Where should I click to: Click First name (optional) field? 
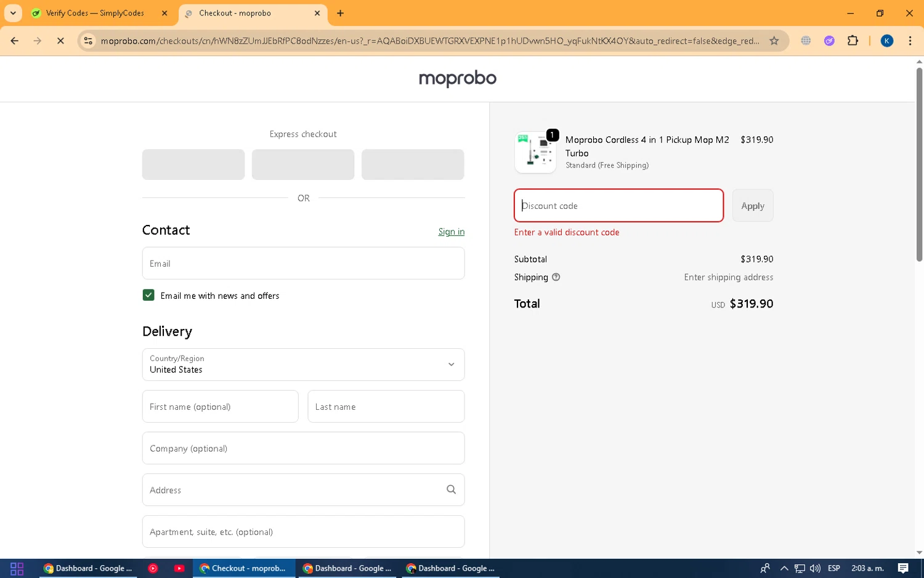tap(220, 406)
